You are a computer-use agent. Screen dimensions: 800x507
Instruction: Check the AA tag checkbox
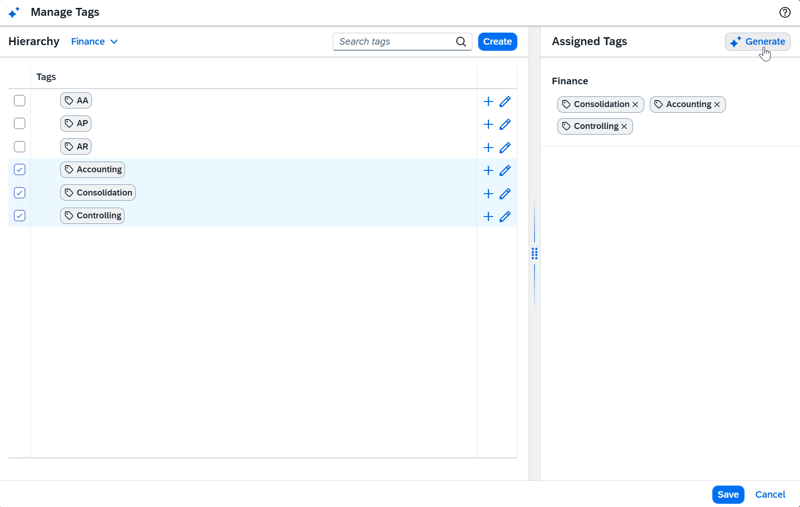[19, 100]
